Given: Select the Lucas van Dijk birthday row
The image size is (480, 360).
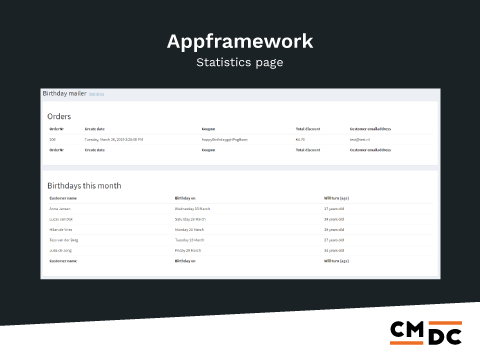Looking at the screenshot, I should 240,219.
